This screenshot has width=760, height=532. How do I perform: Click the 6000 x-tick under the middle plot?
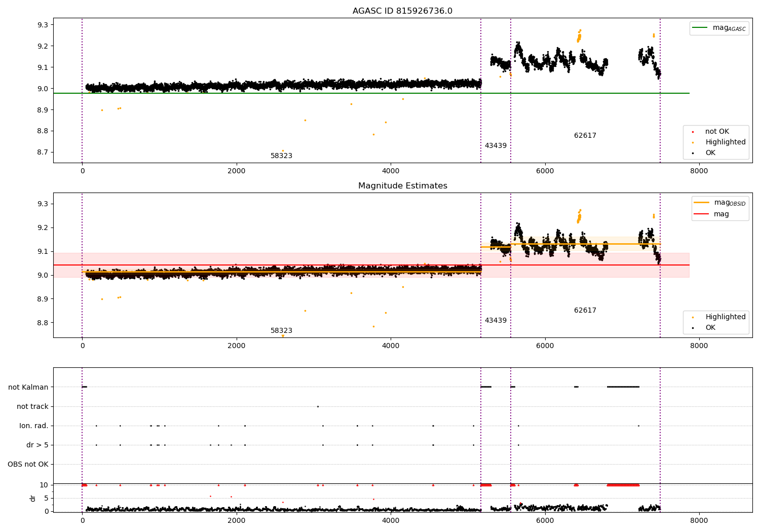pyautogui.click(x=545, y=346)
